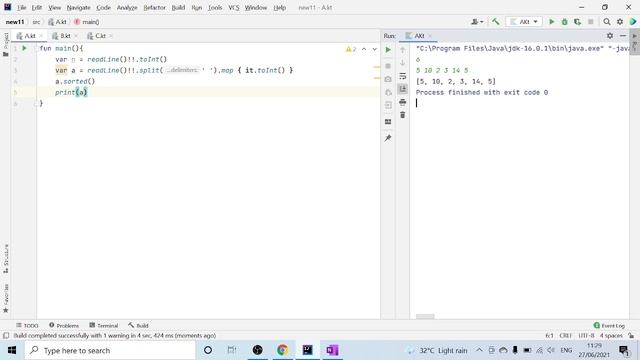Viewport: 640px width, 360px height.
Task: Click line column indicator 6:1
Action: (x=549, y=336)
